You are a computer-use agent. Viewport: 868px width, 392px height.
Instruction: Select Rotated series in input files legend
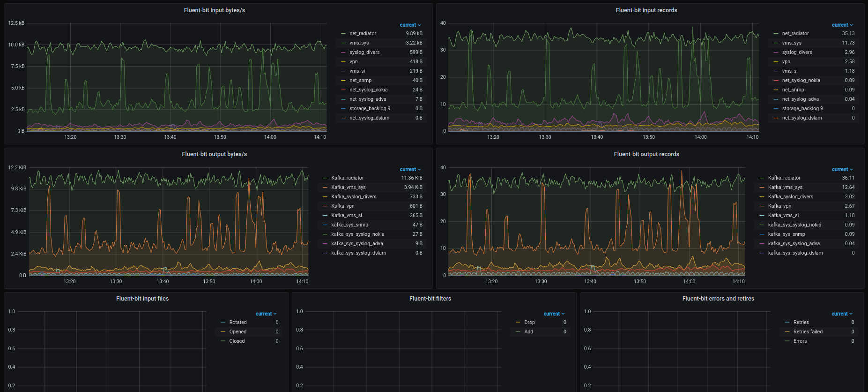click(237, 323)
